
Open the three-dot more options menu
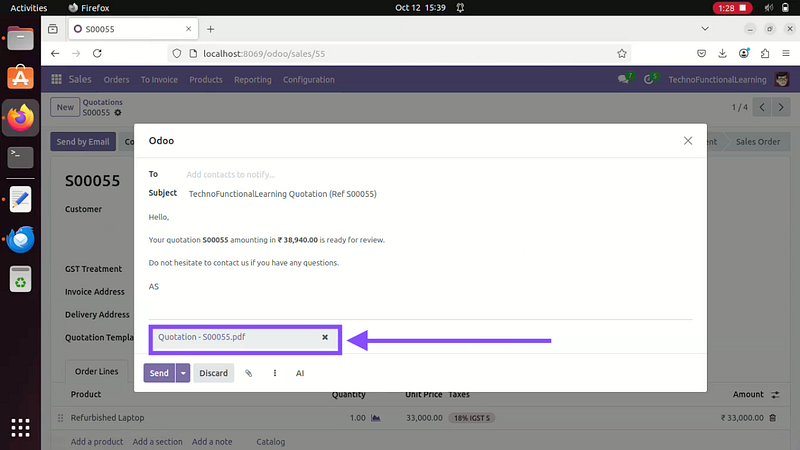point(275,373)
